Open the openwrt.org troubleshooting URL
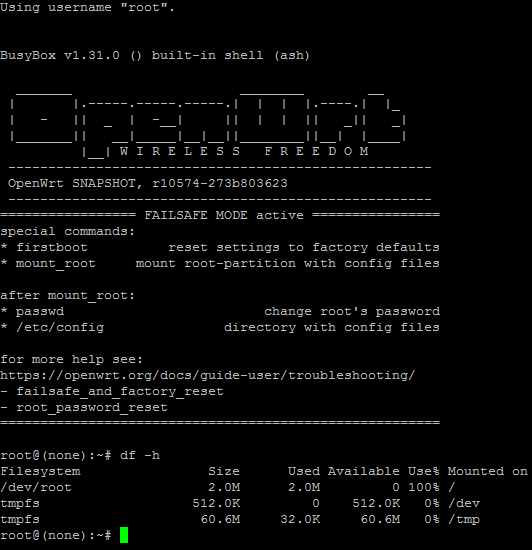Image resolution: width=532 pixels, height=550 pixels. click(208, 376)
